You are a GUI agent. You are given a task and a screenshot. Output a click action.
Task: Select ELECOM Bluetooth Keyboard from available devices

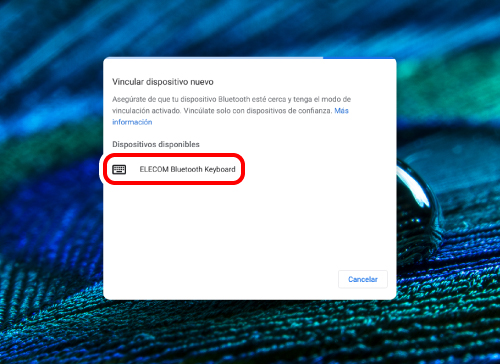tap(174, 169)
